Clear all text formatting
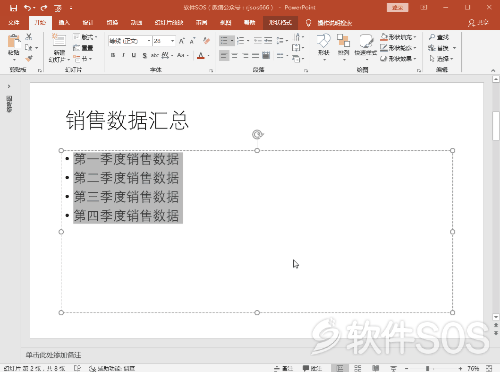 point(206,41)
